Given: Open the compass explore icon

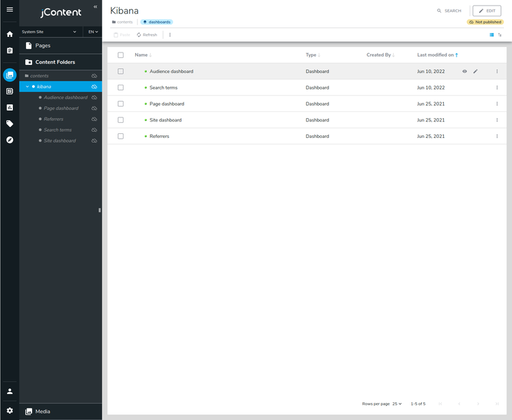Looking at the screenshot, I should click(10, 140).
